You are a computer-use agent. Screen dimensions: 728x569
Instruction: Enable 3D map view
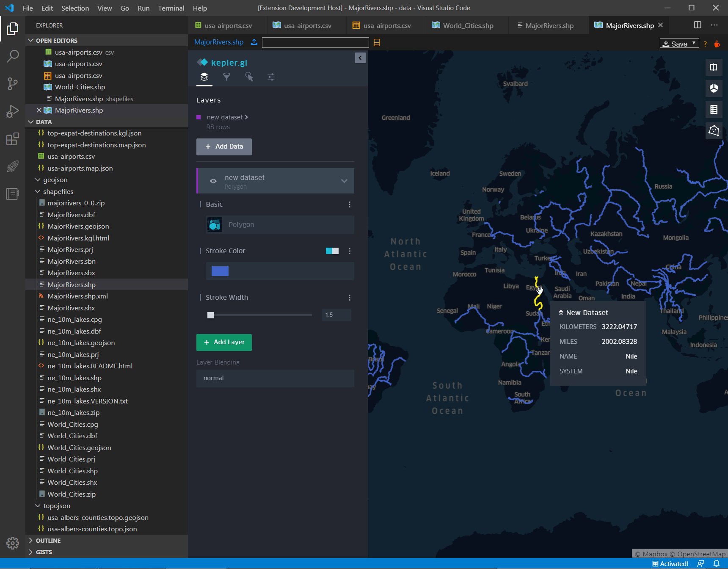[x=714, y=88]
